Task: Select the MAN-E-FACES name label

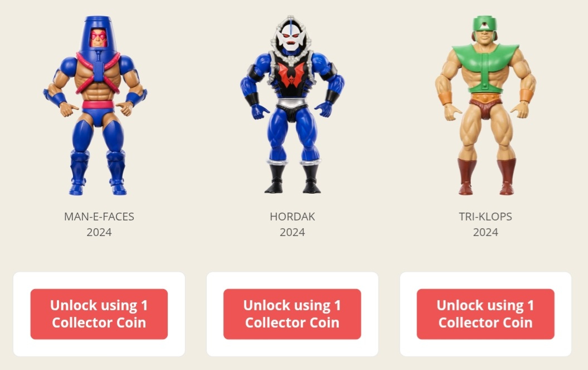Action: [99, 217]
